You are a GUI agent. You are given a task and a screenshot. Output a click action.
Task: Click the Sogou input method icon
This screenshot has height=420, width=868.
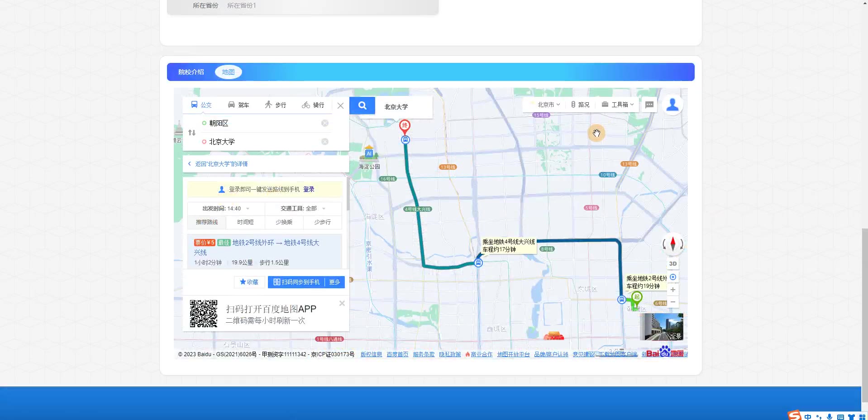click(794, 415)
